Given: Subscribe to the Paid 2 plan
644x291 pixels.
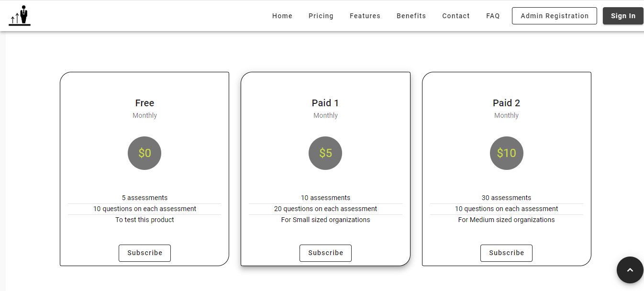Looking at the screenshot, I should tap(506, 253).
